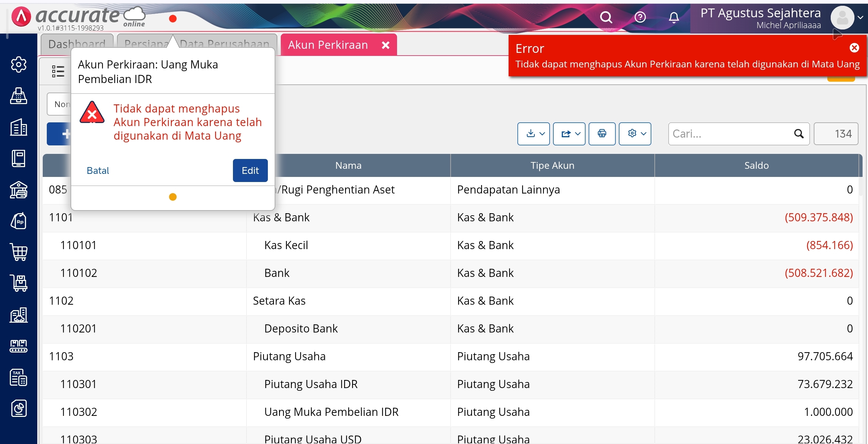Screen dimensions: 868x444
Task: Open the TAX module sidebar icon
Action: click(x=19, y=377)
